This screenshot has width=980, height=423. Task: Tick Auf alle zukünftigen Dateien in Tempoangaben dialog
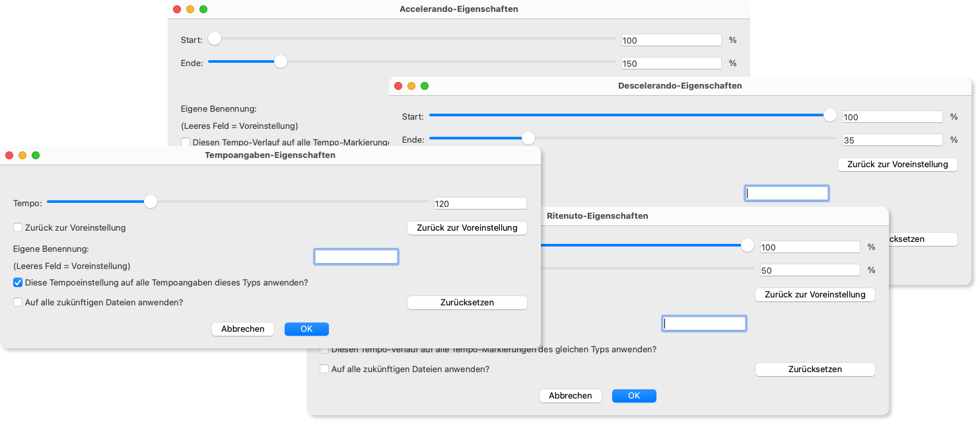tap(18, 303)
